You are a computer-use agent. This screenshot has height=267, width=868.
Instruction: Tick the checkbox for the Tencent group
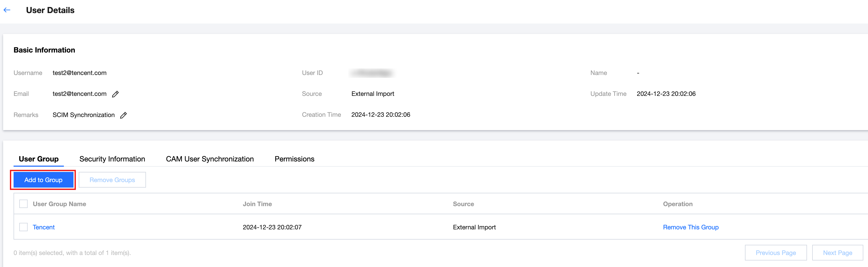(23, 227)
